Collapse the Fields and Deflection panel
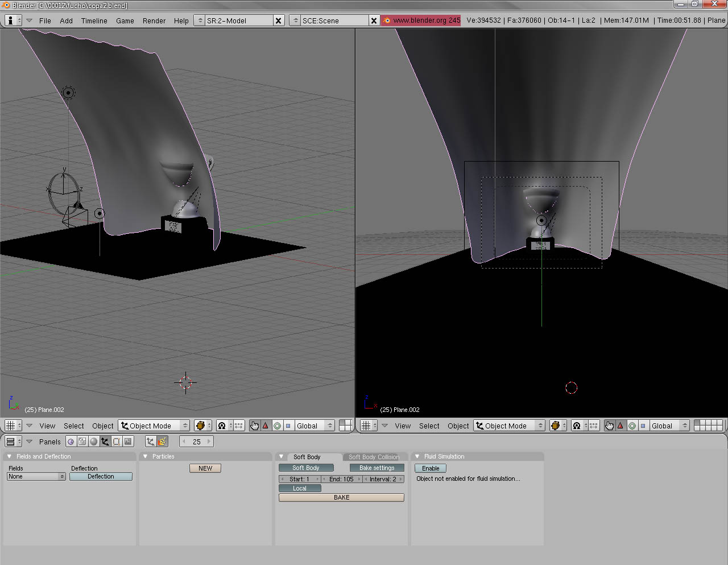This screenshot has height=565, width=728. pyautogui.click(x=10, y=456)
